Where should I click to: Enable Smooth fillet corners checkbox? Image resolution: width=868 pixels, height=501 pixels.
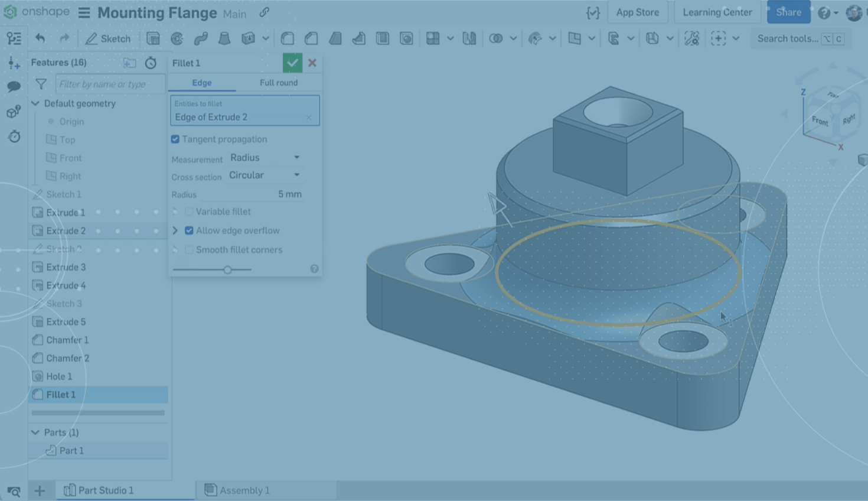(x=189, y=250)
